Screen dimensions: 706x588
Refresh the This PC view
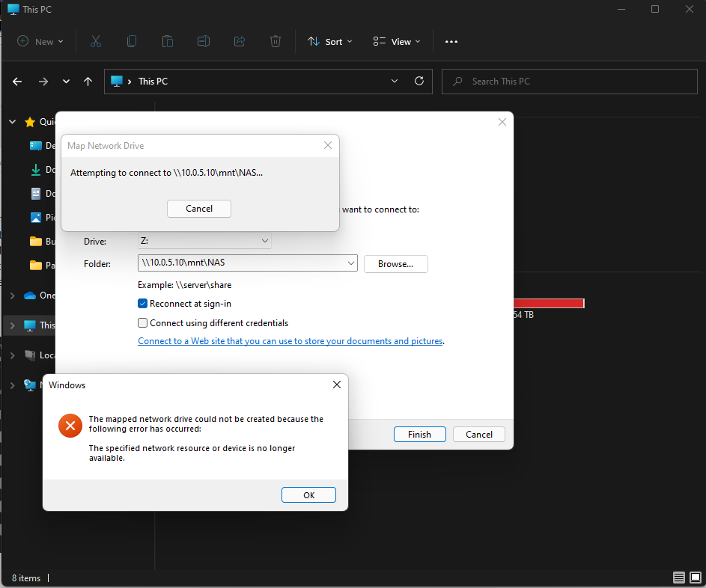point(419,81)
